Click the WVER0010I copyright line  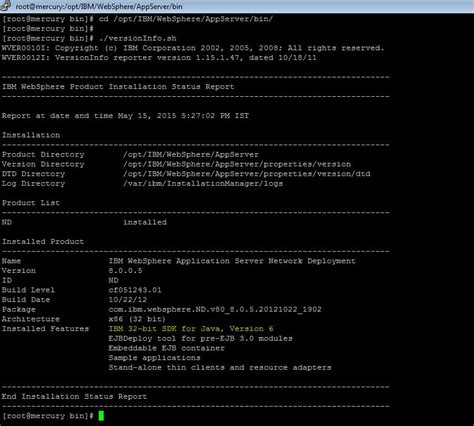tap(193, 48)
